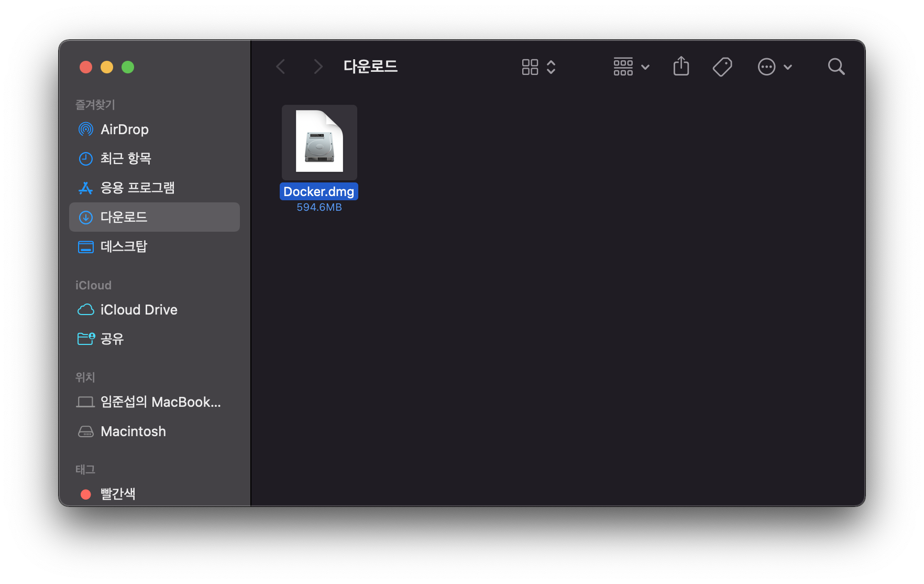Expand the grouping options chevron

click(645, 67)
